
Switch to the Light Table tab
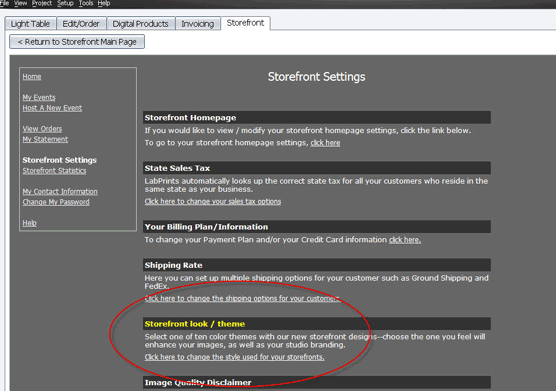(x=30, y=24)
